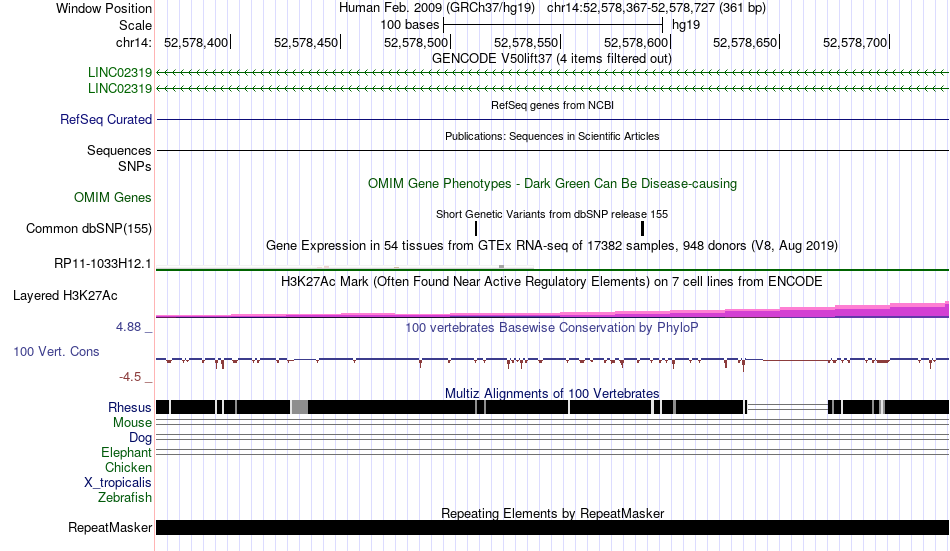Viewport: 950px width, 551px height.
Task: Click the Publications: Sequences in Scientific Articles title
Action: 552,136
